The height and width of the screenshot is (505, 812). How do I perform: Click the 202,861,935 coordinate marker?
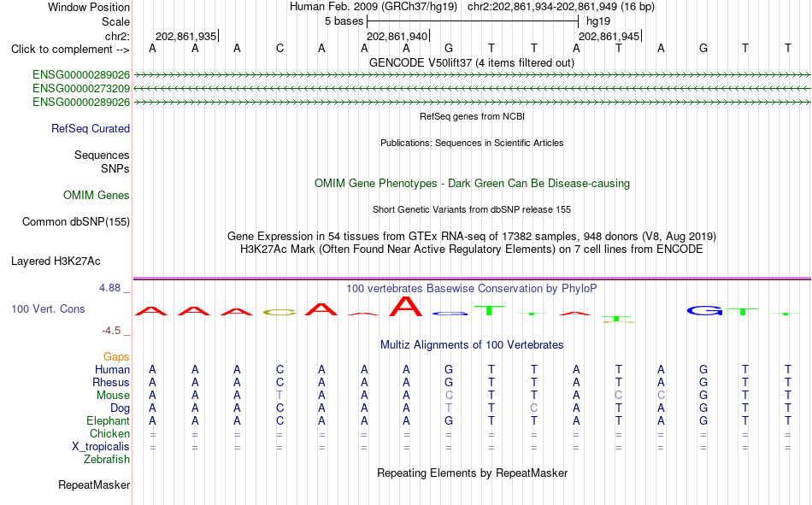tap(186, 36)
